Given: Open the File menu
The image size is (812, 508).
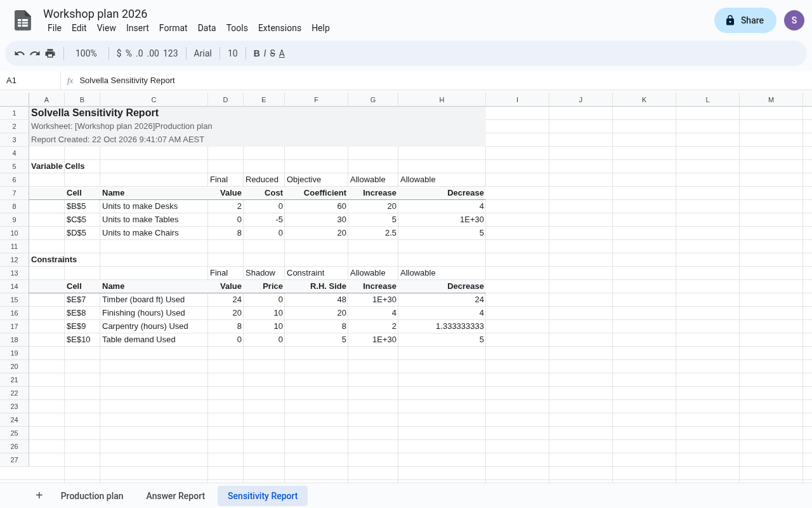Looking at the screenshot, I should pos(55,28).
